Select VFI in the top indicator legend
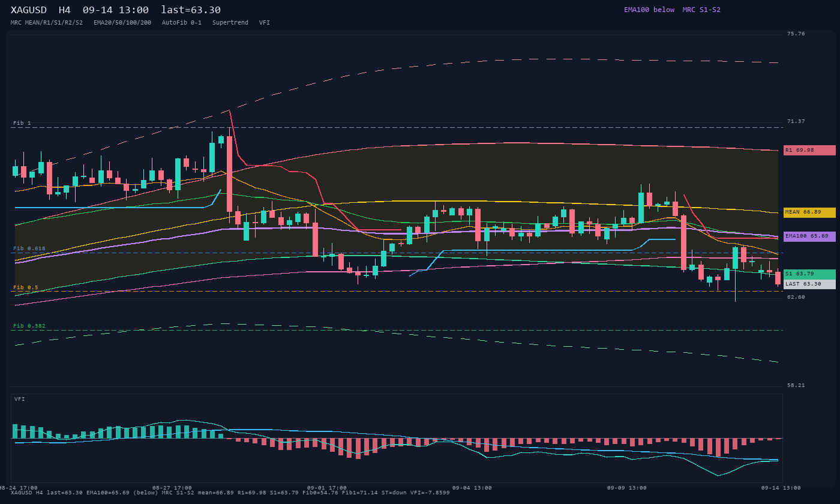Screen dimensions: 840x504 (x=265, y=23)
